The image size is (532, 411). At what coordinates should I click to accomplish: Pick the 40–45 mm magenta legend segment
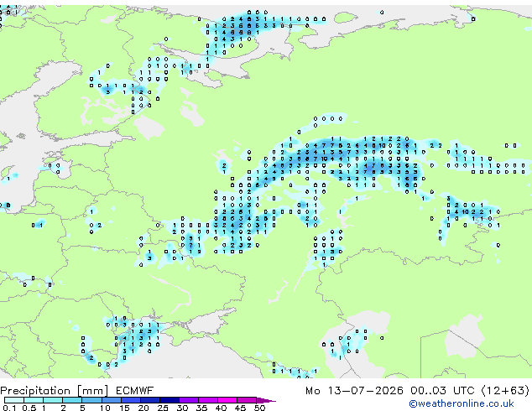pyautogui.click(x=227, y=400)
